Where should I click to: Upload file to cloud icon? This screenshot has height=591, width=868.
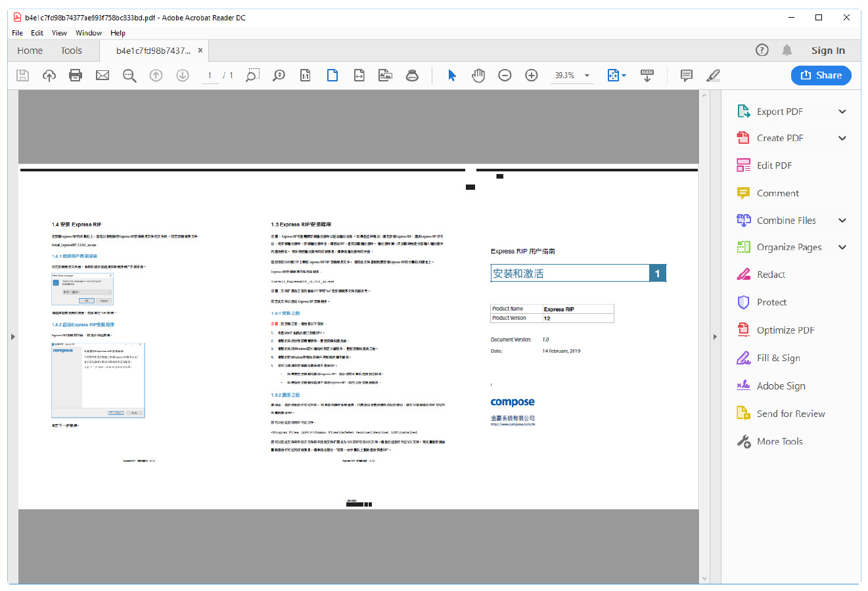[49, 76]
